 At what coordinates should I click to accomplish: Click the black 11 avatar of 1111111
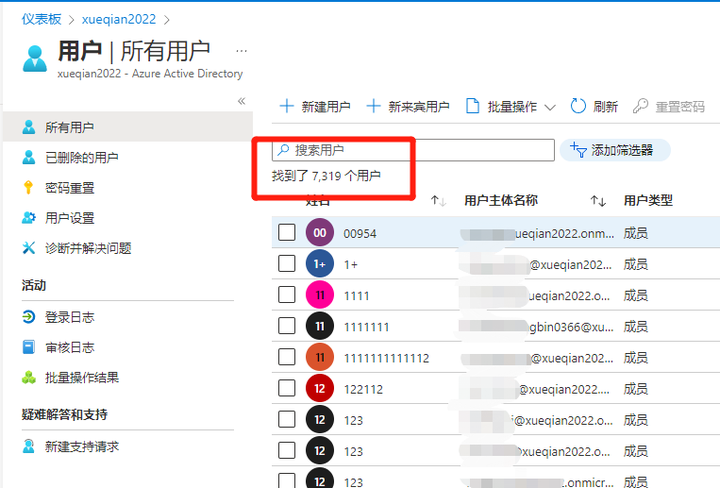click(x=320, y=326)
